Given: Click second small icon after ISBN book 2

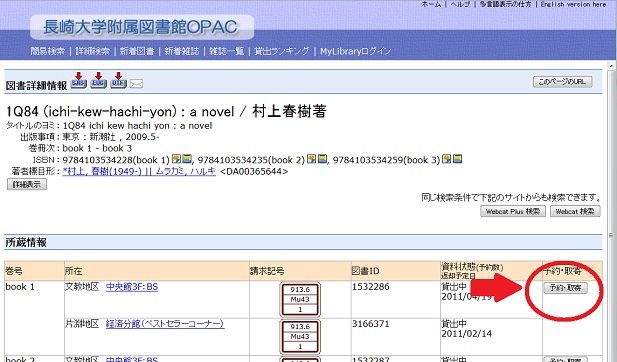Looking at the screenshot, I should 321,159.
